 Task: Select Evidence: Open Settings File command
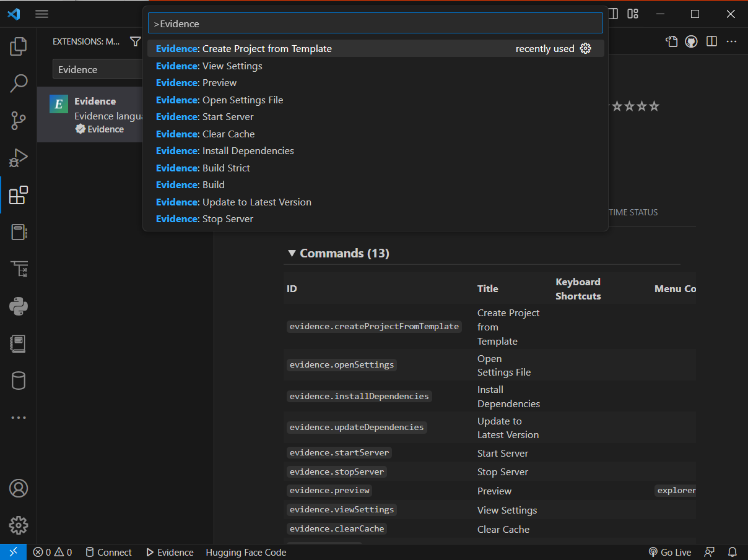coord(375,100)
